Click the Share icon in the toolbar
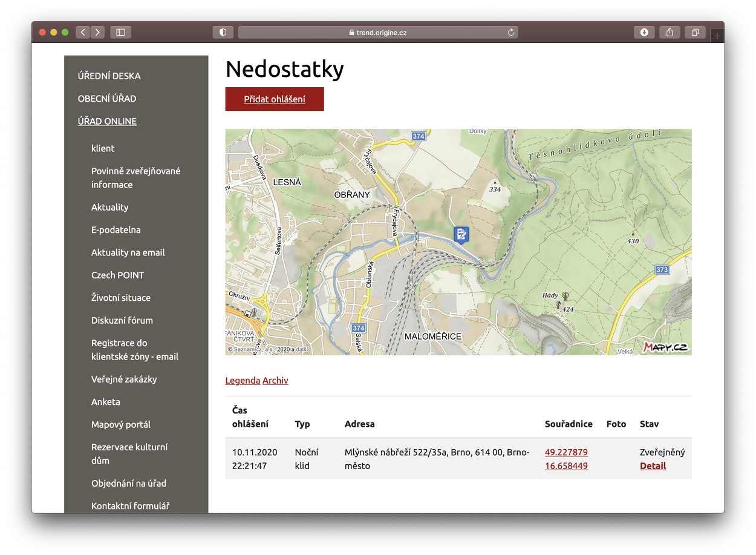This screenshot has height=555, width=756. click(670, 32)
